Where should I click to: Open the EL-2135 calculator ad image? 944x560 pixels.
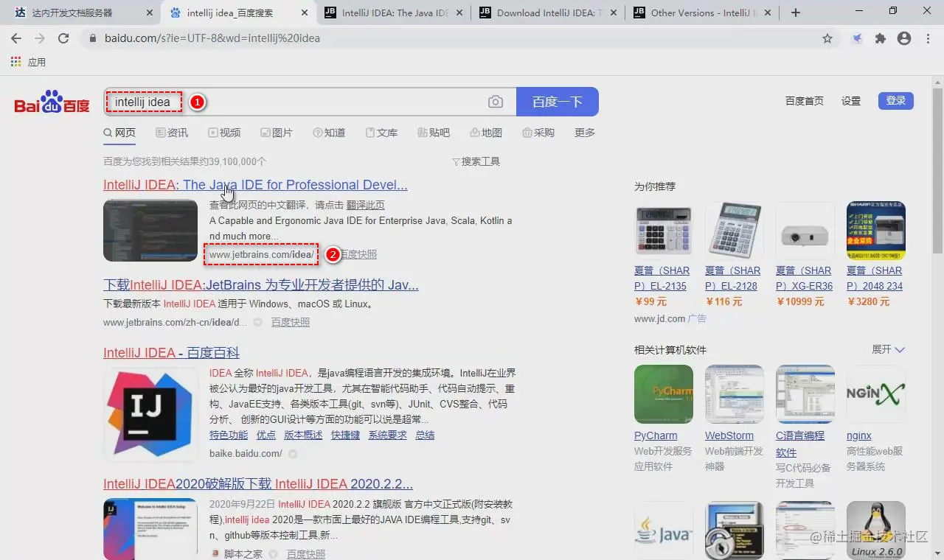tap(664, 231)
